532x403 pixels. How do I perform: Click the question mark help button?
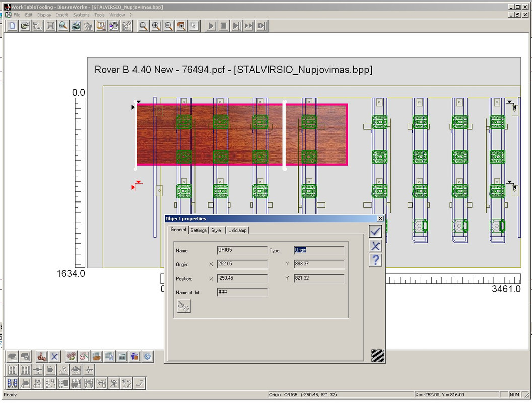click(x=375, y=260)
